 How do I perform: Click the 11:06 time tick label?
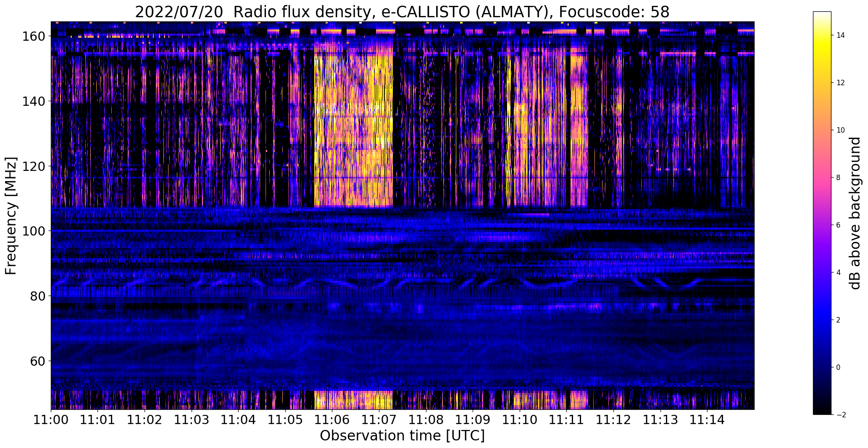point(332,419)
